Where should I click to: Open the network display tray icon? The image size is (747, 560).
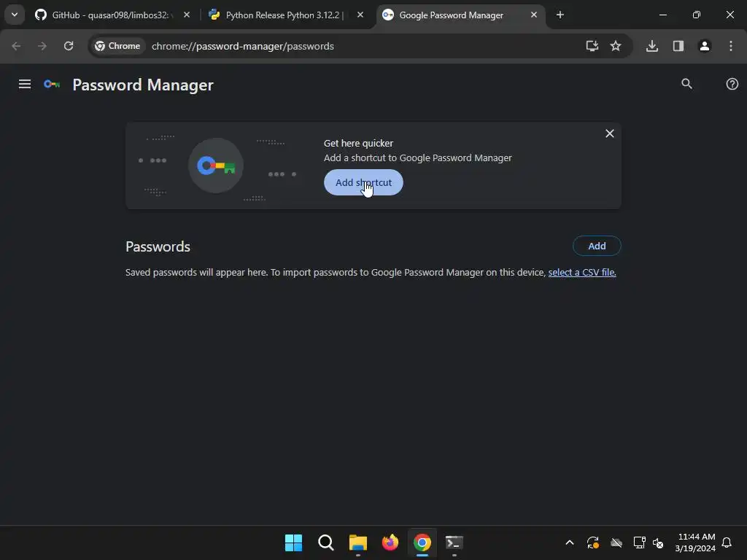tap(639, 542)
